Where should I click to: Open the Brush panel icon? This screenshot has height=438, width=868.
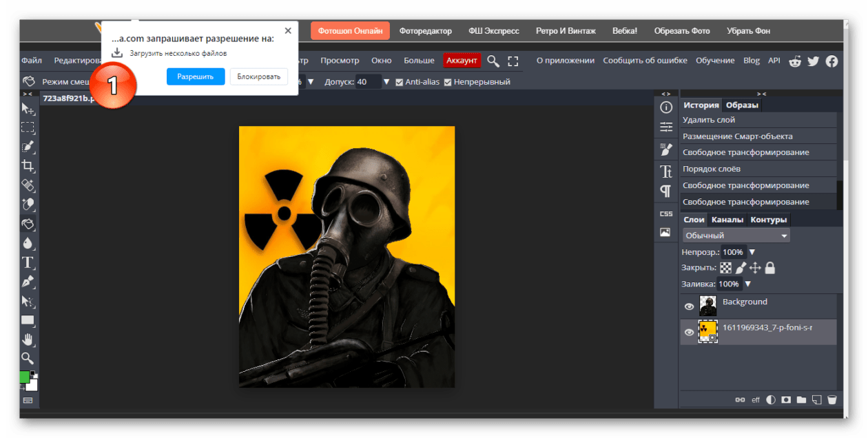click(665, 149)
